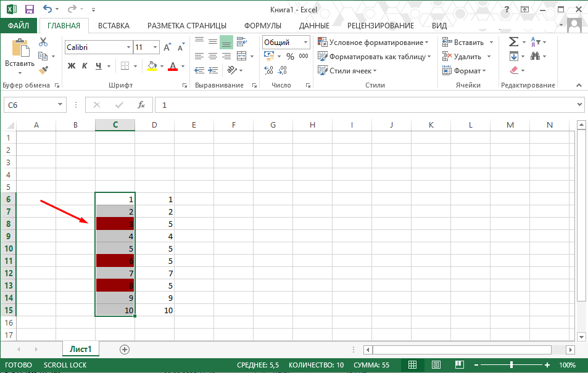This screenshot has width=588, height=373.
Task: Click the Save floppy disk icon
Action: pyautogui.click(x=29, y=9)
